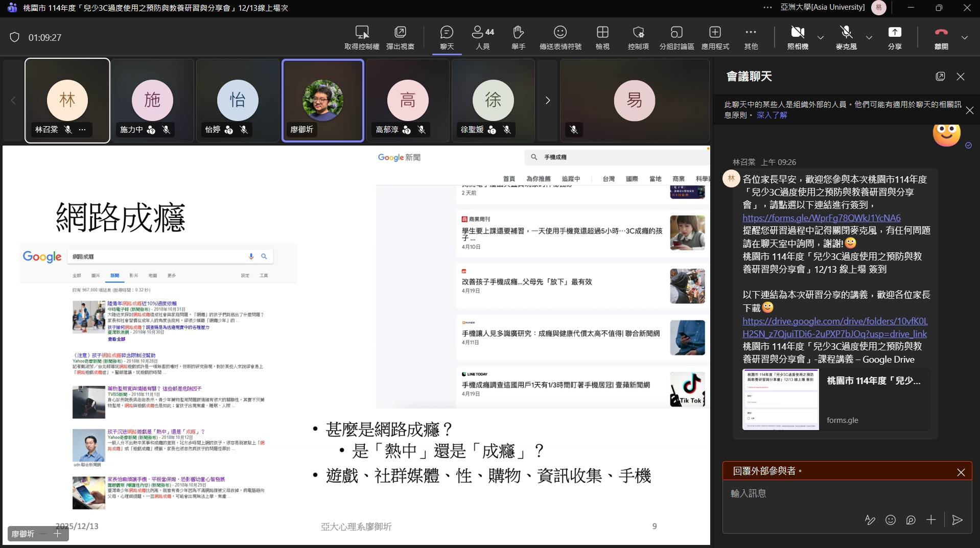Open the camera options dropdown

[820, 37]
